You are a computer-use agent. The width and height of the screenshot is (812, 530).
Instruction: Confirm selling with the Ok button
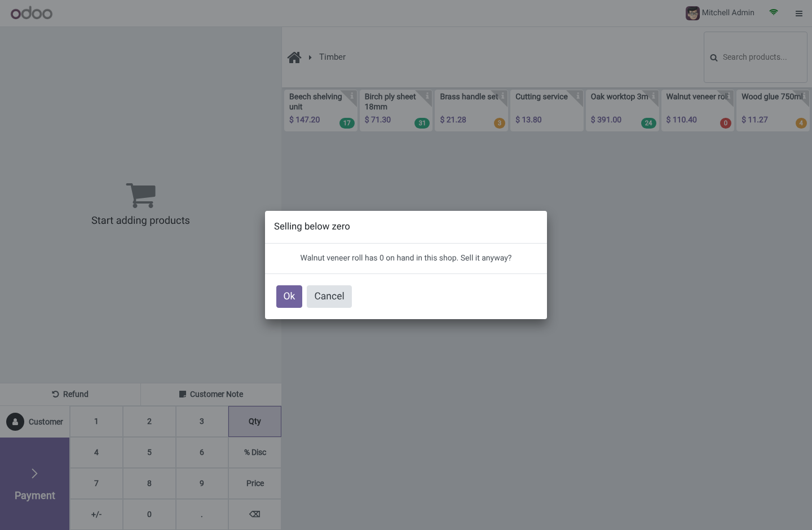pos(289,297)
